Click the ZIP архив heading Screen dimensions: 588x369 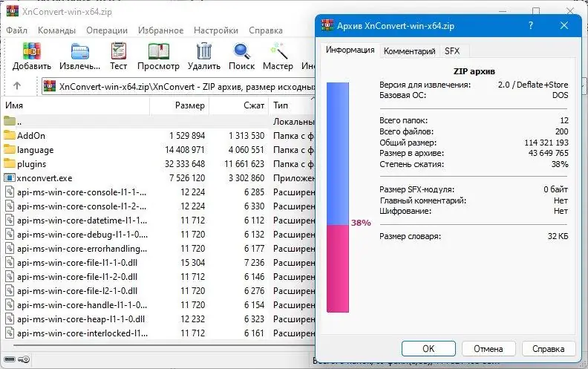tap(474, 71)
